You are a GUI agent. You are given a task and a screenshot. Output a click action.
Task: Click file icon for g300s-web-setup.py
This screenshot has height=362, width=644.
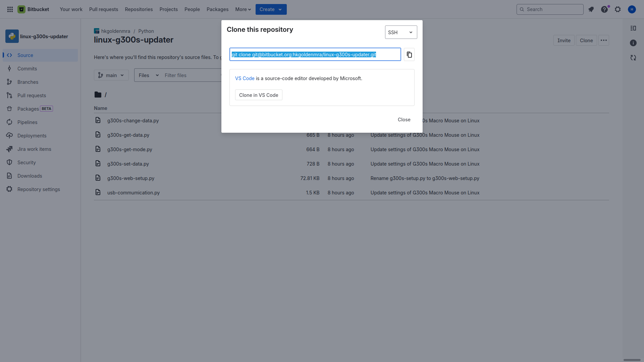98,178
